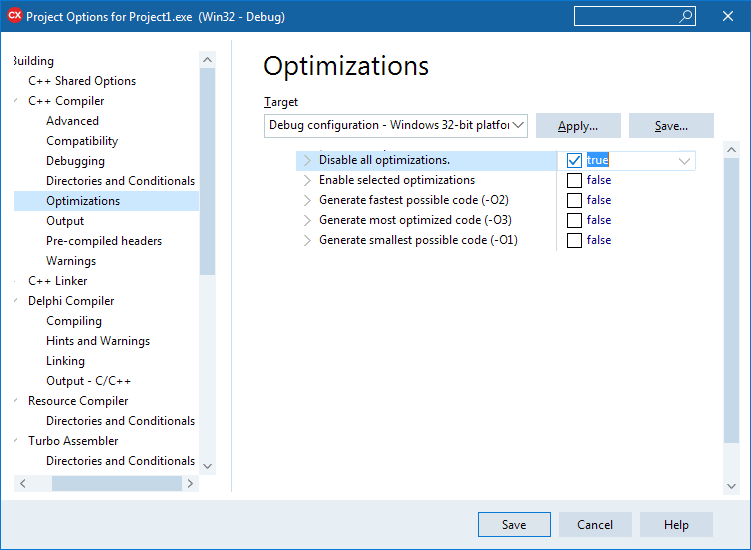The image size is (751, 550).
Task: Collapse the Delphi Compiler tree node
Action: click(16, 300)
